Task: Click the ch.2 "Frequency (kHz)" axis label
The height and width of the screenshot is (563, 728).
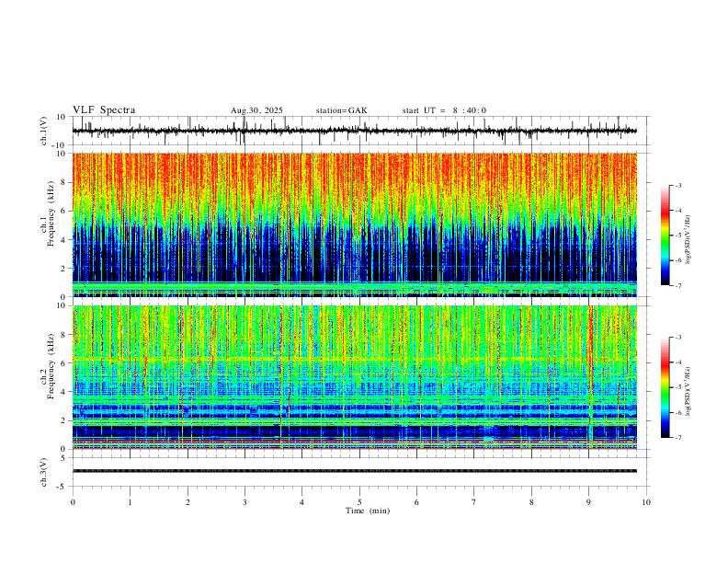Action: [x=51, y=366]
